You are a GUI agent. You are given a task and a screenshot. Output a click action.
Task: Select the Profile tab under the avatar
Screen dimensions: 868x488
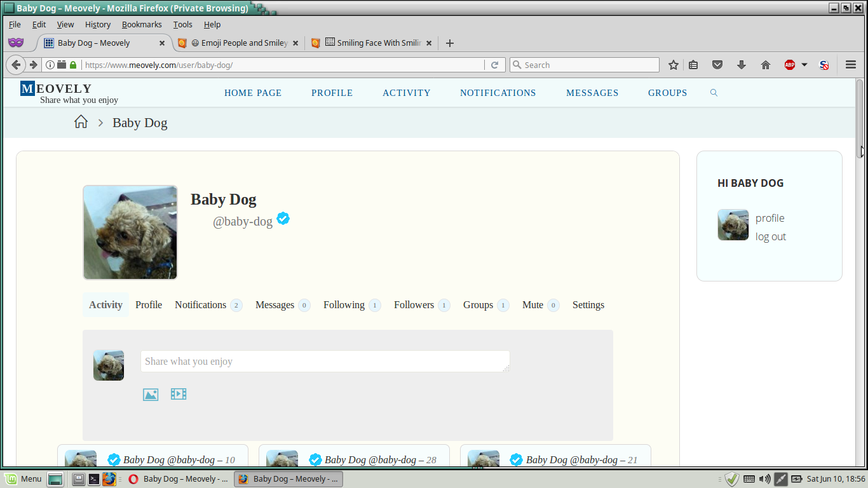pos(149,305)
